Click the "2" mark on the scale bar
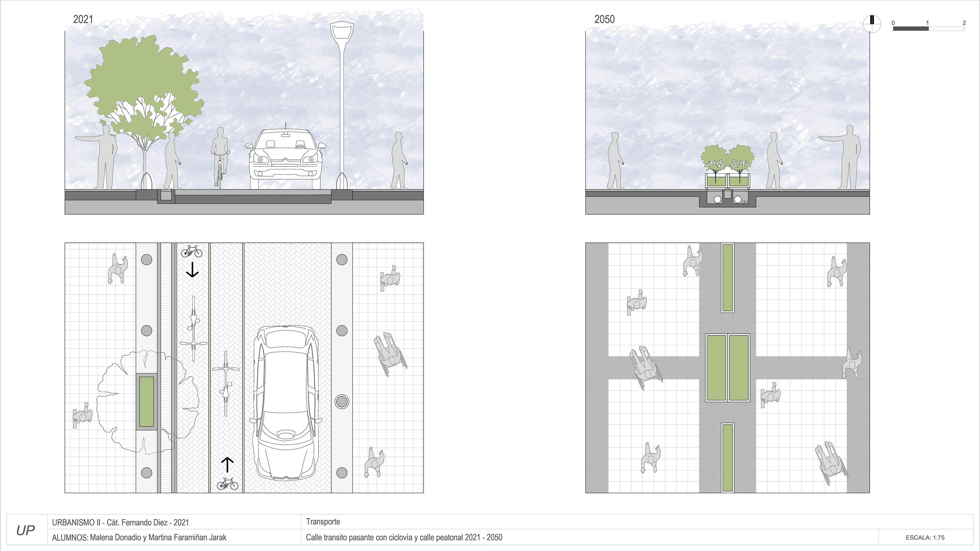The image size is (980, 551). click(964, 23)
